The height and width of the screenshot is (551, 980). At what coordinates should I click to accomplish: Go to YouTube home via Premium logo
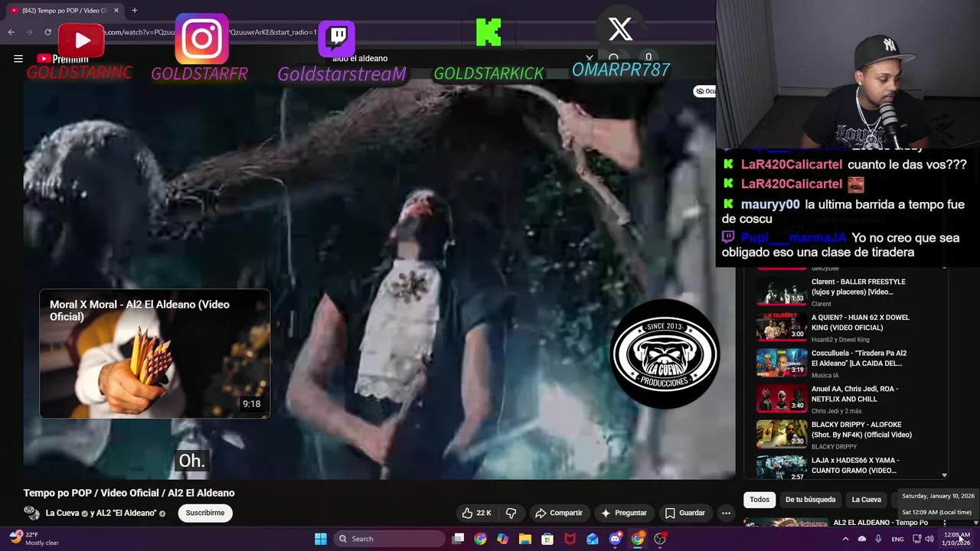pos(62,58)
